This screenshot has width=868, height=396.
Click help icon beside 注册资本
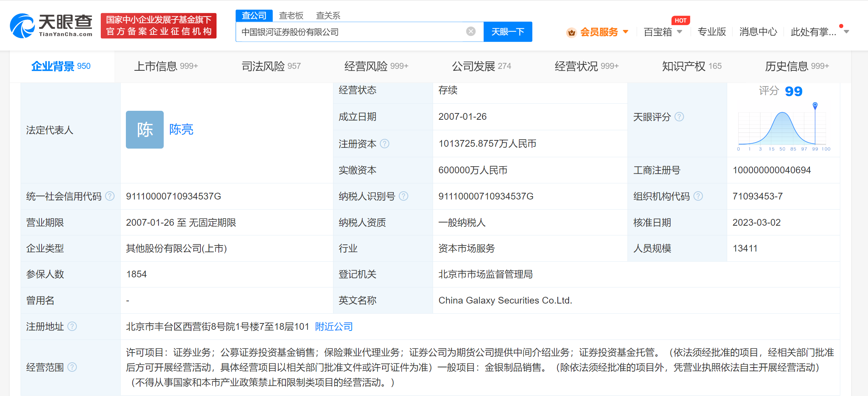[x=385, y=144]
